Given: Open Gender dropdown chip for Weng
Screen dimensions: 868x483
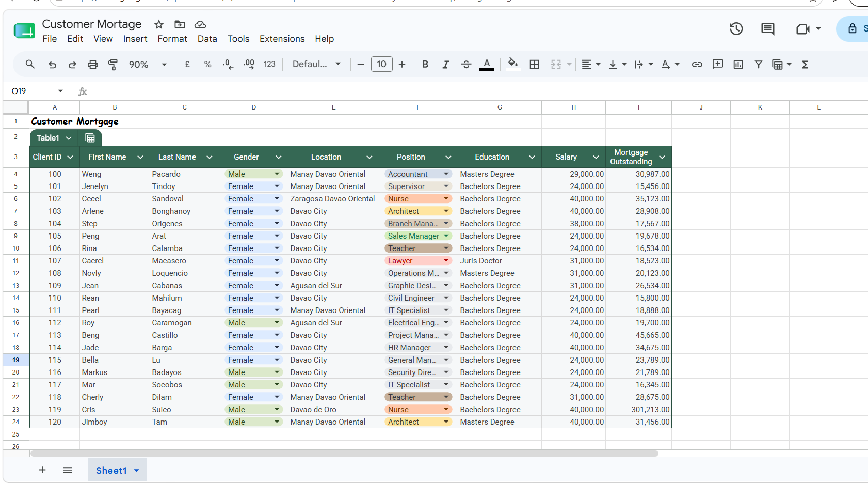Looking at the screenshot, I should pos(253,174).
